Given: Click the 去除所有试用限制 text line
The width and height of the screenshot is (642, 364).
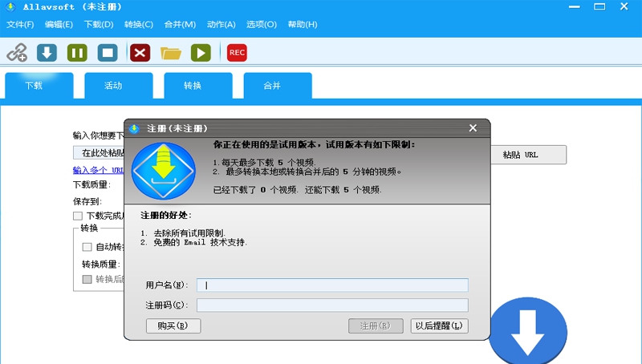Looking at the screenshot, I should [x=189, y=233].
